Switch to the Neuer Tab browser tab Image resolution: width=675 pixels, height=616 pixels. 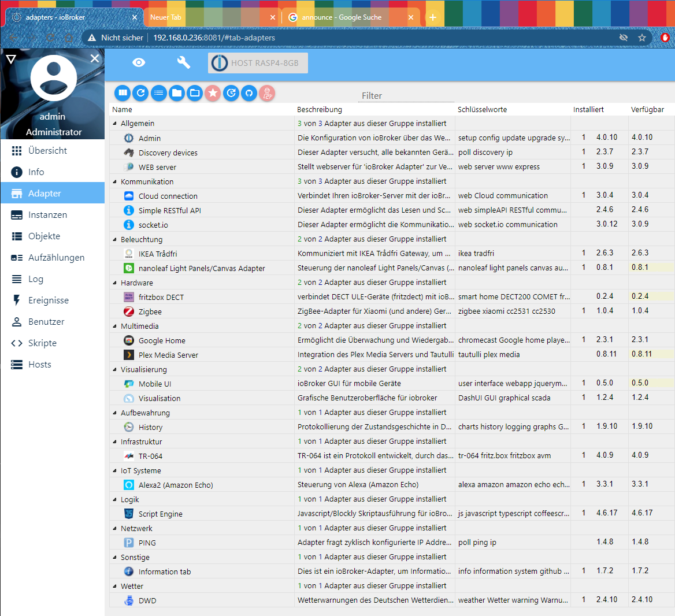[x=212, y=17]
